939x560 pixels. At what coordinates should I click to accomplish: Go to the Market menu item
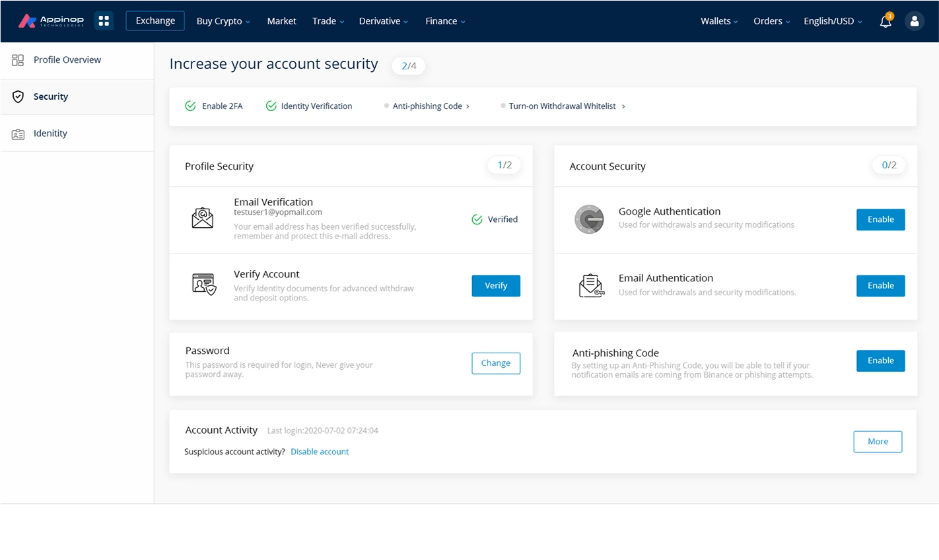click(281, 21)
